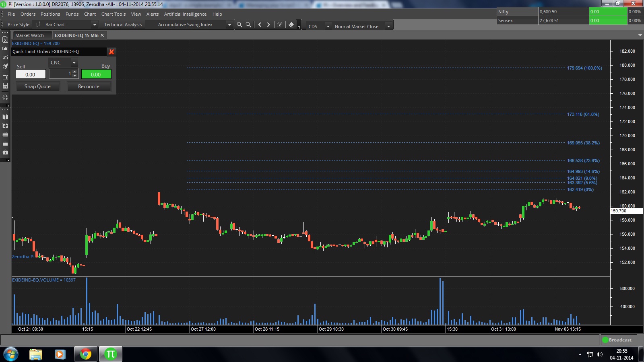Viewport: 644px width, 362px height.
Task: Open Windows Start menu
Action: [x=11, y=354]
